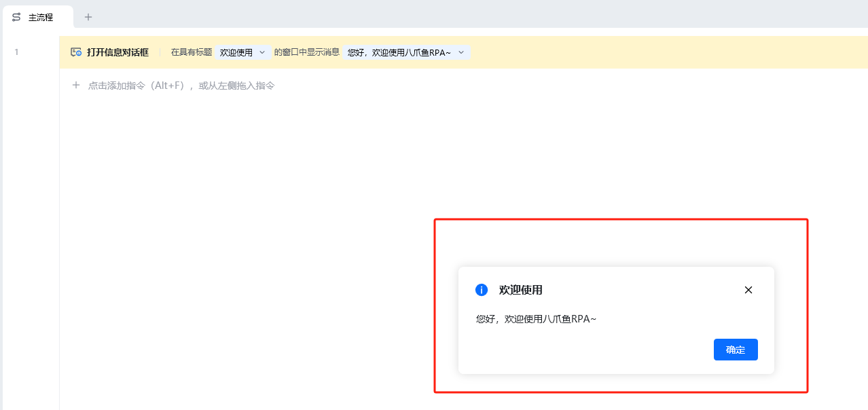Select line number 1 in the gutter
Image resolution: width=868 pixels, height=410 pixels.
(16, 52)
